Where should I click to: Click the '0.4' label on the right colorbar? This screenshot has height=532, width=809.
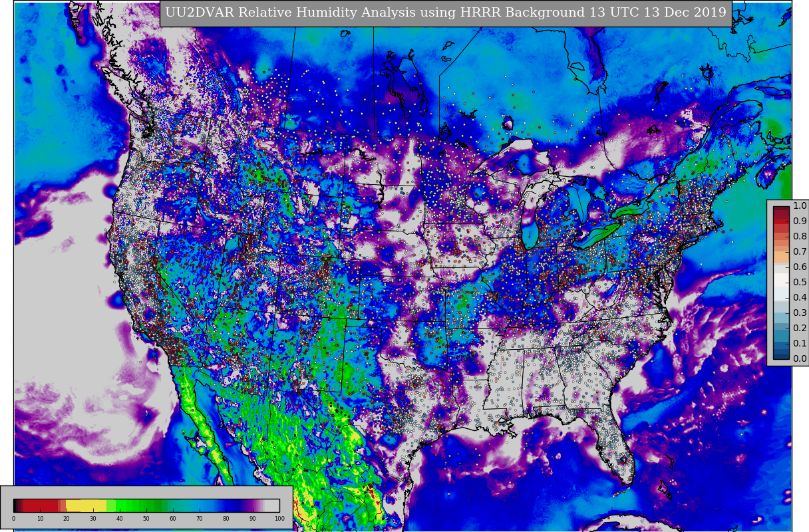(800, 298)
